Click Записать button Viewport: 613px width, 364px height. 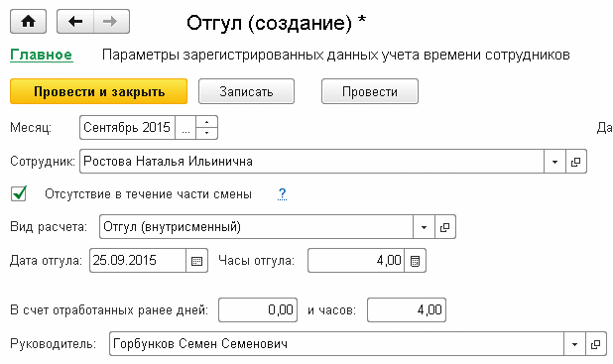pos(246,91)
